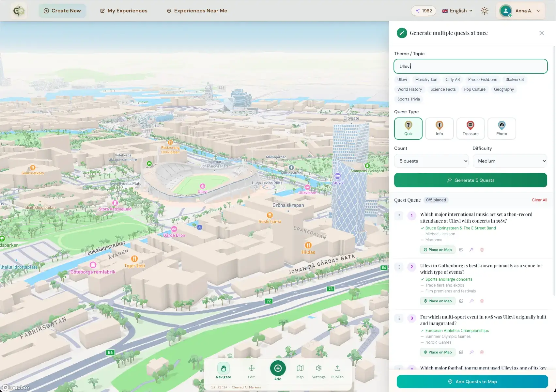
Task: Open Experiences Near Me
Action: (x=197, y=11)
